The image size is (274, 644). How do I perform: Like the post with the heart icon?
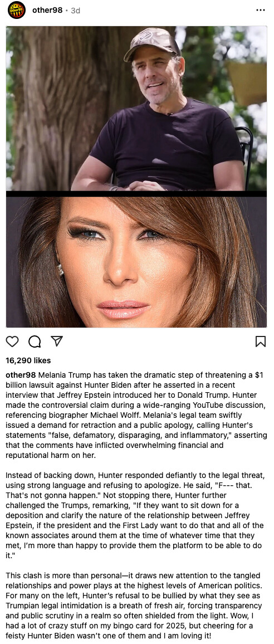[x=13, y=341]
